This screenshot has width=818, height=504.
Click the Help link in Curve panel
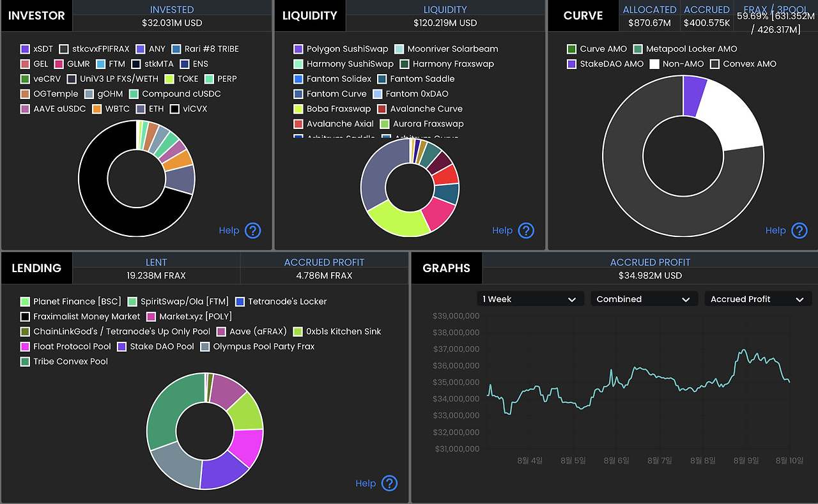[x=776, y=231]
